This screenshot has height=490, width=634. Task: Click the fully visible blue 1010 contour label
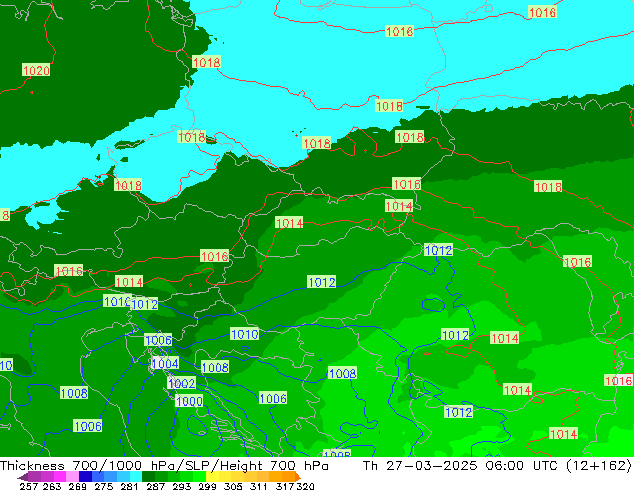(x=245, y=334)
